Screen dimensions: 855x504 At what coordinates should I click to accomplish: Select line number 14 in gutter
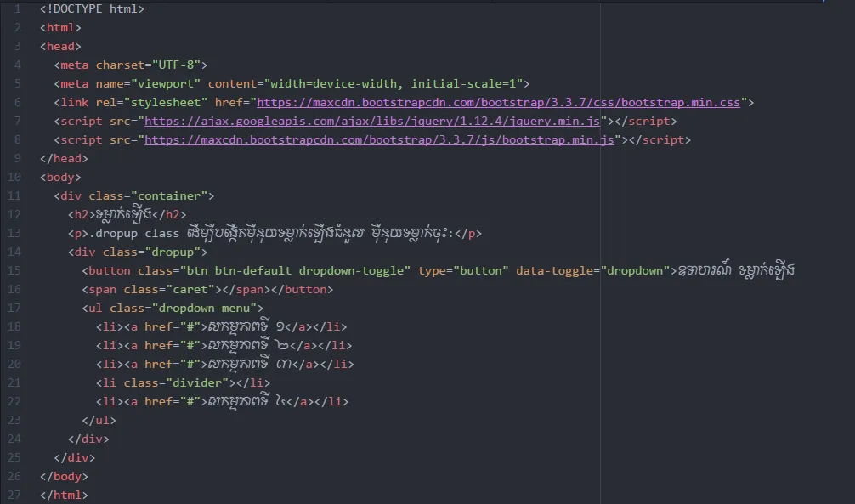14,252
